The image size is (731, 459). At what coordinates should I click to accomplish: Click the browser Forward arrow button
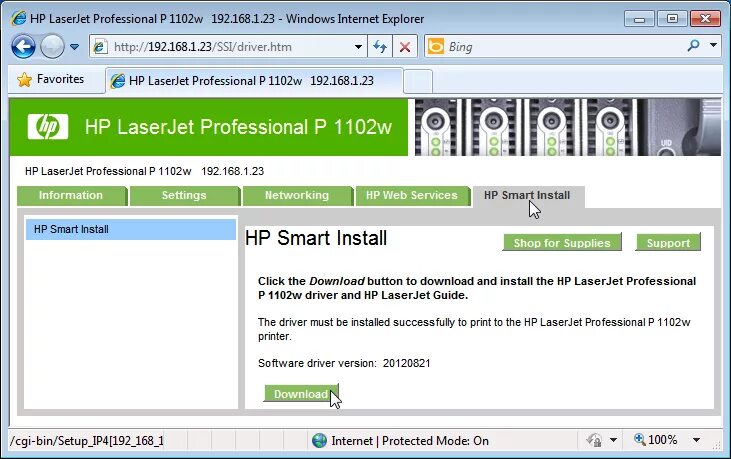[x=52, y=47]
